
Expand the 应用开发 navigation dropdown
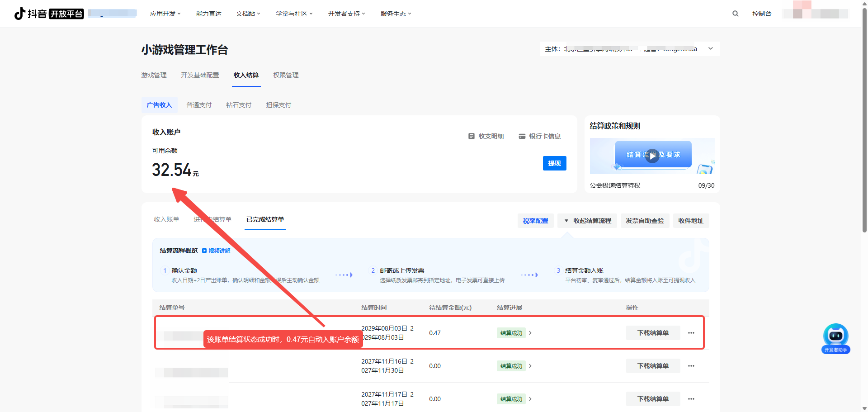165,14
